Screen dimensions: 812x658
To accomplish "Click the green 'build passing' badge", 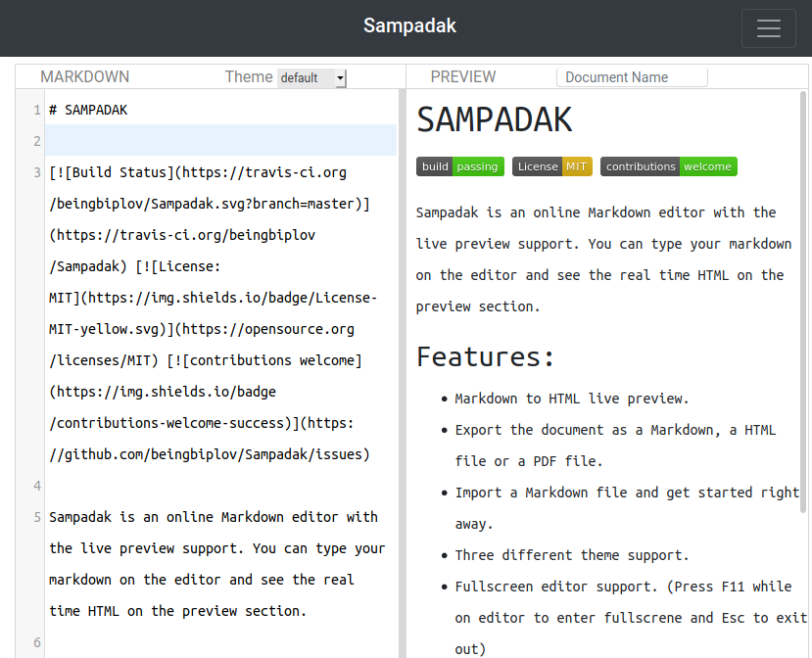I will click(460, 166).
